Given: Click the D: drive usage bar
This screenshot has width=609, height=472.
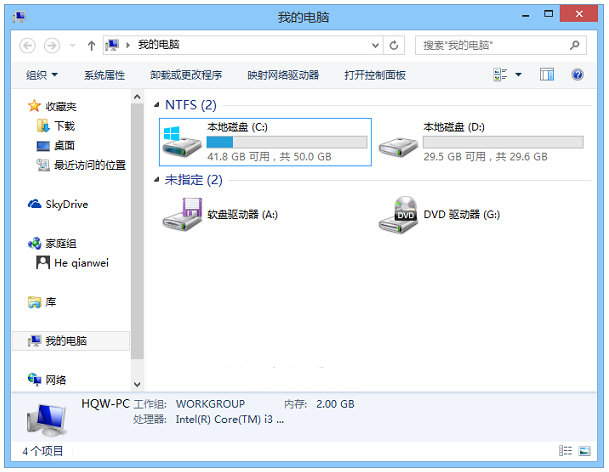Looking at the screenshot, I should point(503,142).
